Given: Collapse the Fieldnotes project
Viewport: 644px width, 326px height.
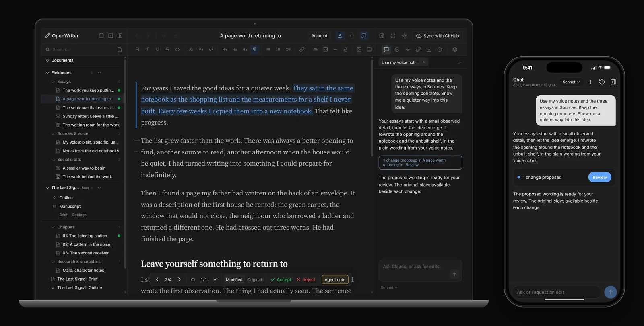Looking at the screenshot, I should pos(47,73).
